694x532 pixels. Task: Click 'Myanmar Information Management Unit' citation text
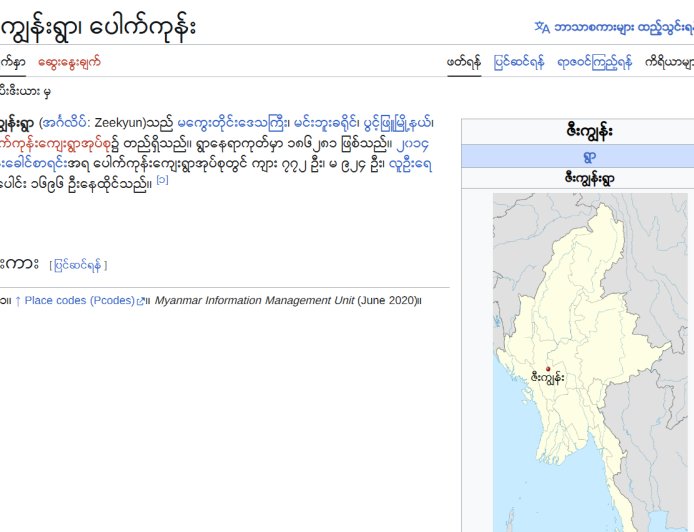coord(254,301)
